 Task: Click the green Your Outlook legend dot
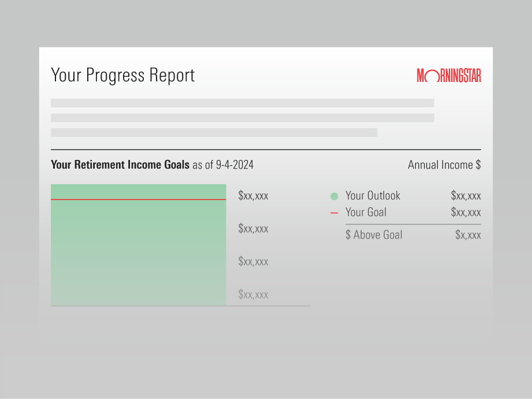(334, 196)
